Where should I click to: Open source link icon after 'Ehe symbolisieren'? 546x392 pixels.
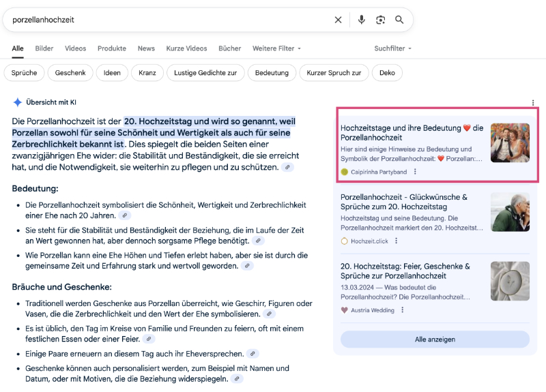[269, 314]
